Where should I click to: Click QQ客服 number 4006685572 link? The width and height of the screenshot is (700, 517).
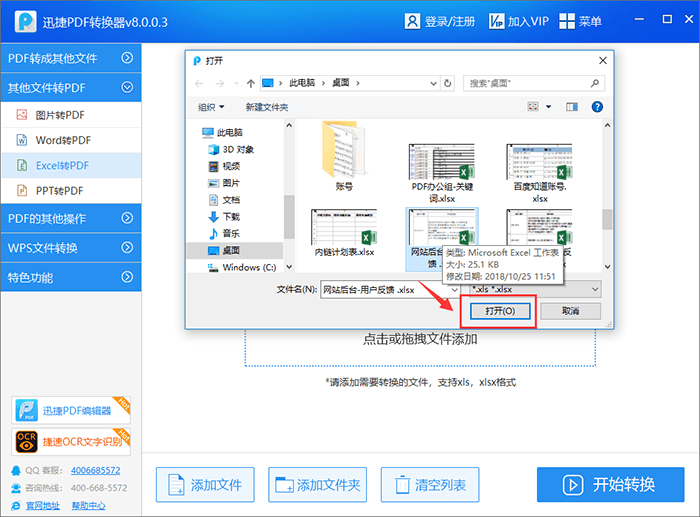coord(96,470)
